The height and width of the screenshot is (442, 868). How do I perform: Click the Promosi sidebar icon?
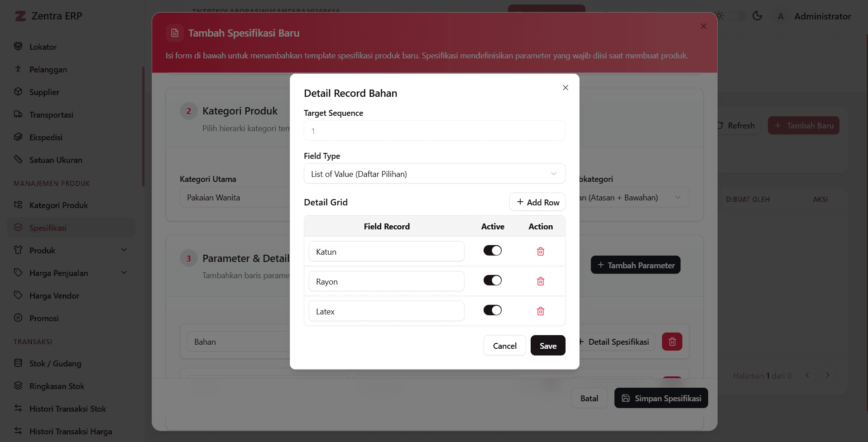[18, 318]
